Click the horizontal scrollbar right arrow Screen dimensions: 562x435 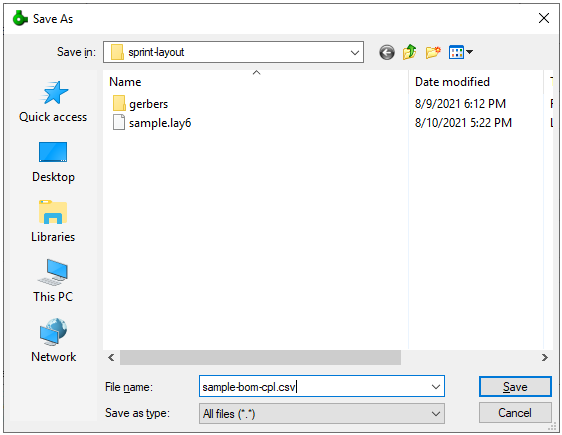tap(544, 358)
